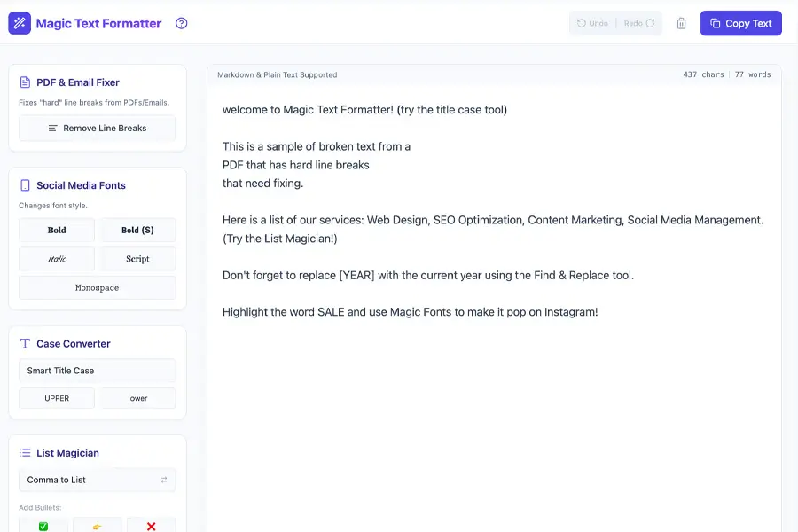The height and width of the screenshot is (532, 798).
Task: Apply Bold (S) font style
Action: pyautogui.click(x=137, y=230)
